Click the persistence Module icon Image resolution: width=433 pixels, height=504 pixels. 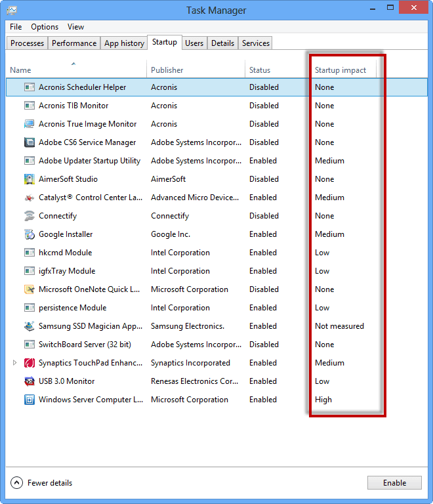[30, 308]
